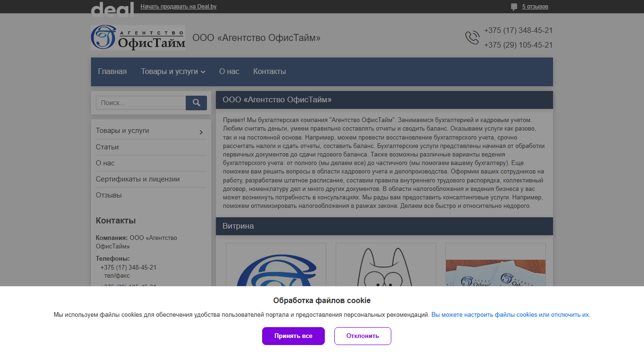644x362 pixels.
Task: Click sidebar phone +375 (17) 348-45-21
Action: coord(128,267)
